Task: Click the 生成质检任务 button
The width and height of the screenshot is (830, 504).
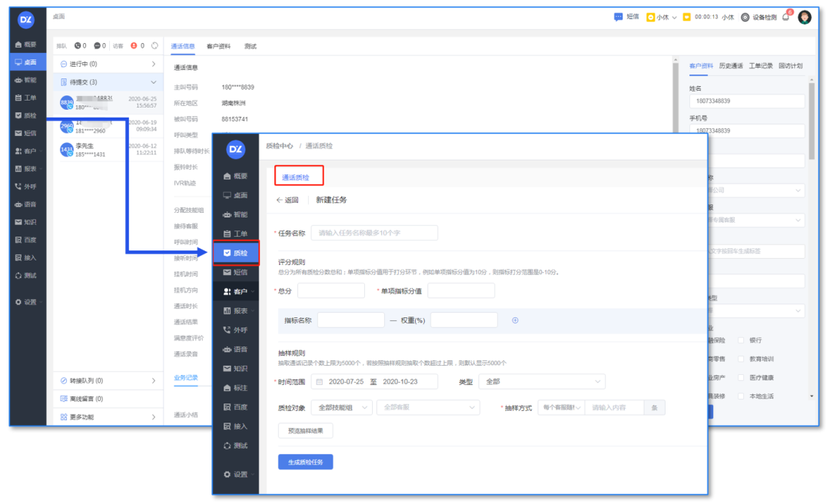Action: coord(305,462)
